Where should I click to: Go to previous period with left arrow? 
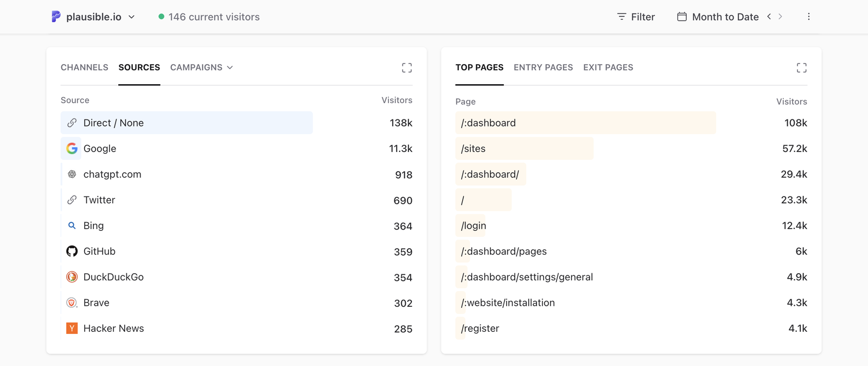click(769, 17)
